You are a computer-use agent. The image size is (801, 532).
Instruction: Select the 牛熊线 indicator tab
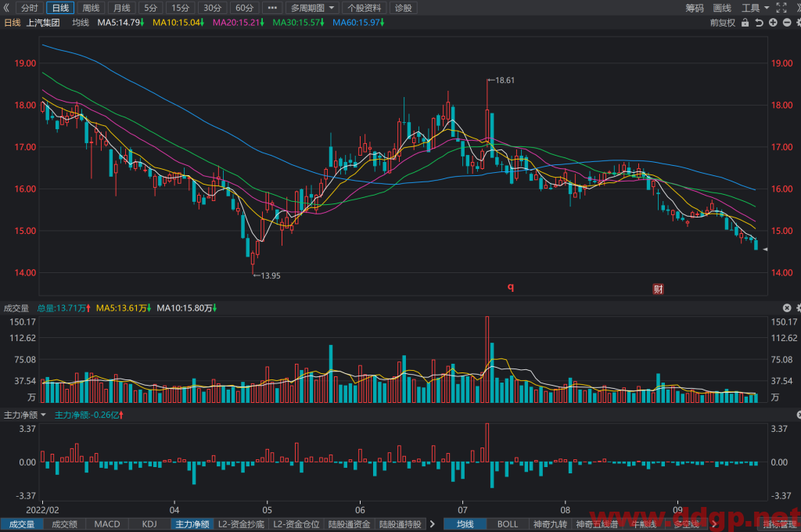pyautogui.click(x=644, y=524)
